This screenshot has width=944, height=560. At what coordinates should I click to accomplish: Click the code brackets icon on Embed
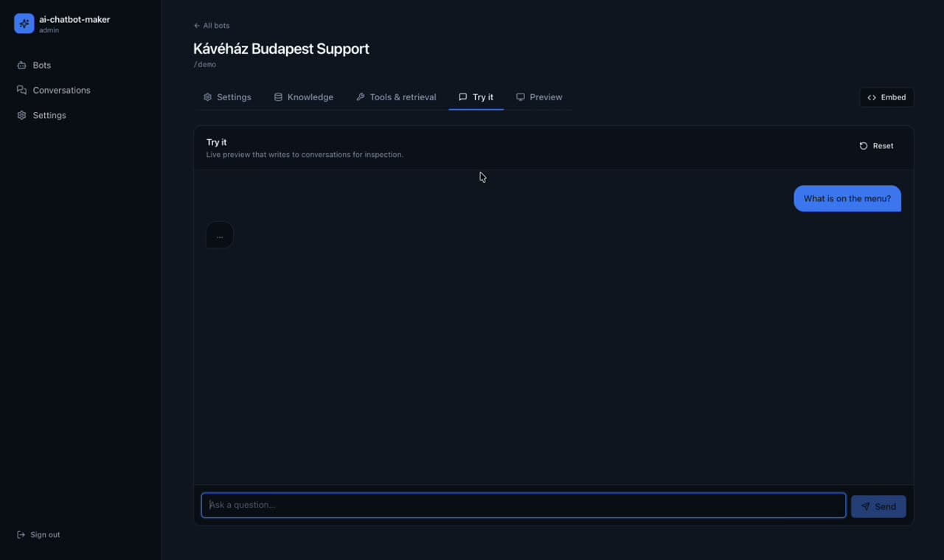pyautogui.click(x=872, y=97)
